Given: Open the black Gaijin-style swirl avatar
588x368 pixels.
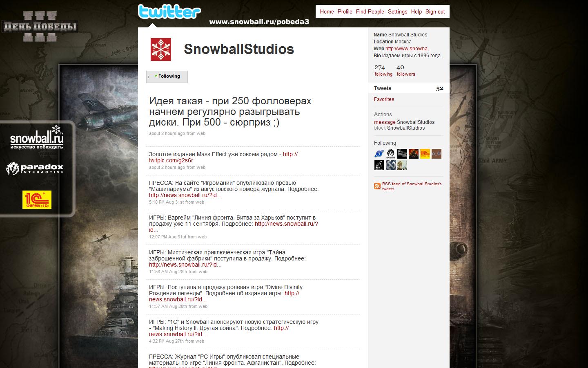Looking at the screenshot, I should pos(379,165).
